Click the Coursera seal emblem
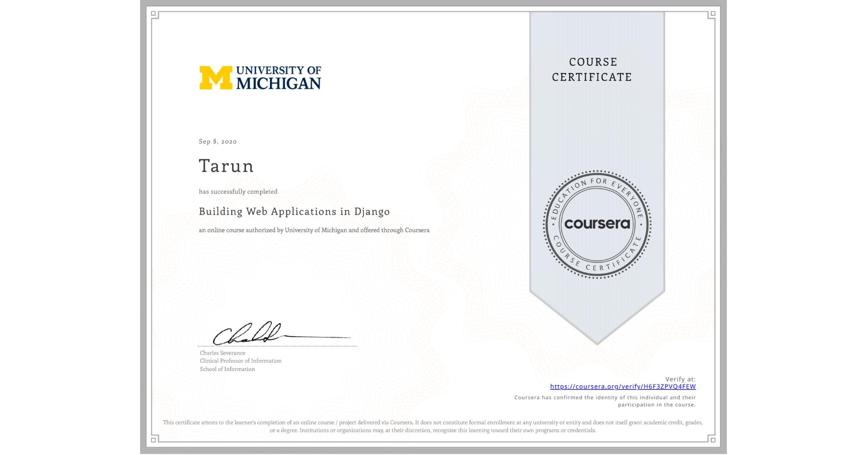Viewport: 868px width, 455px height. [597, 225]
